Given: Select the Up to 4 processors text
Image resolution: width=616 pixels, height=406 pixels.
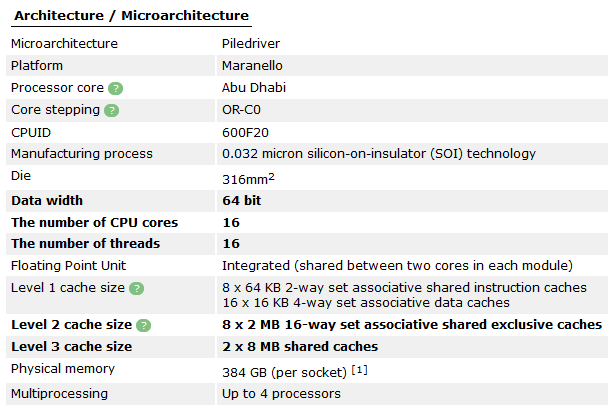Looking at the screenshot, I should (281, 394).
